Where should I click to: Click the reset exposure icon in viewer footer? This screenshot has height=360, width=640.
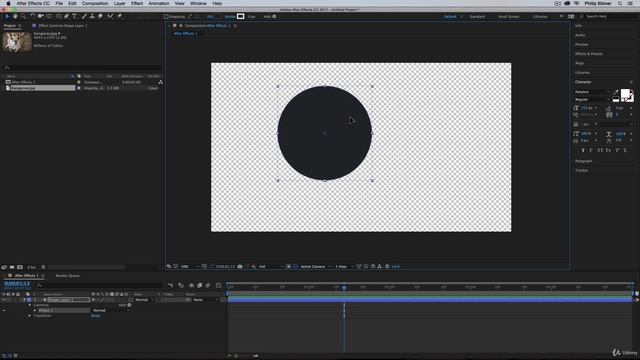(x=387, y=267)
